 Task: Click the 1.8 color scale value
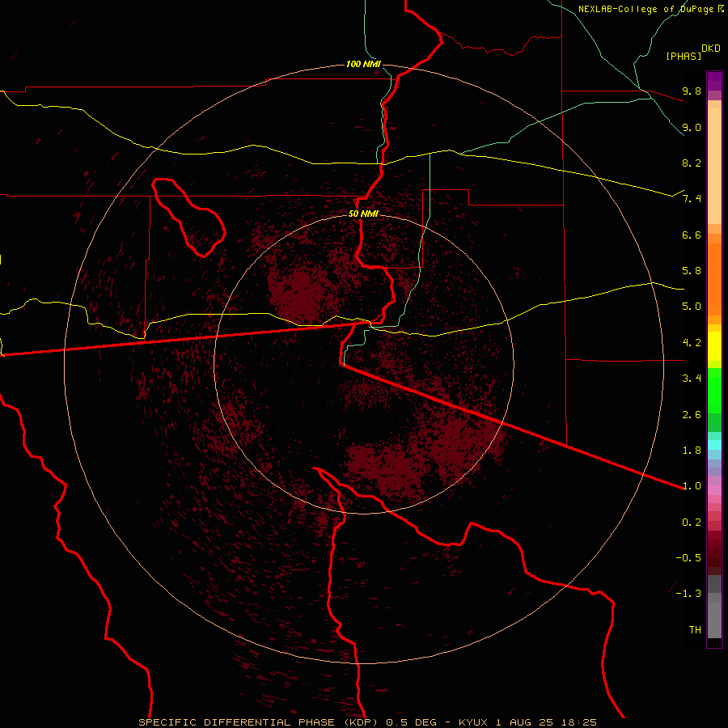pos(692,451)
